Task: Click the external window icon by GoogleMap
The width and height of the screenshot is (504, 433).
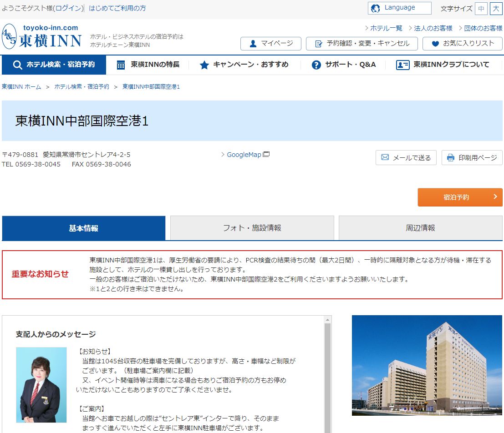Action: pos(266,154)
